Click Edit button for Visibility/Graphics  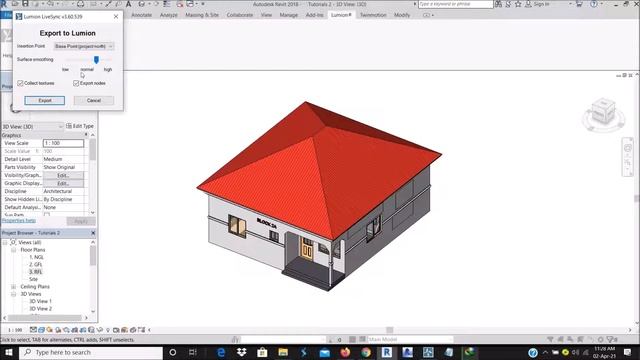click(63, 175)
